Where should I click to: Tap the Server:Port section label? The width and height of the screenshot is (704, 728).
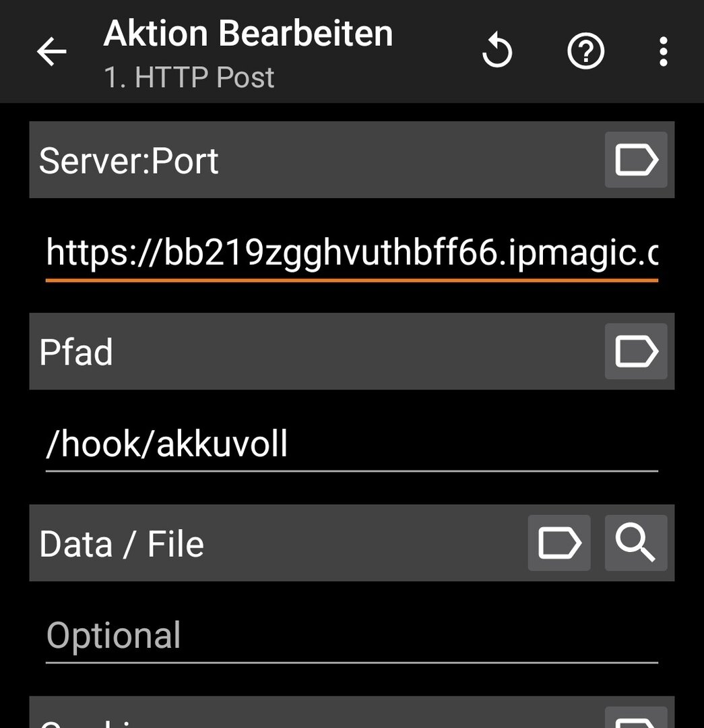click(129, 160)
